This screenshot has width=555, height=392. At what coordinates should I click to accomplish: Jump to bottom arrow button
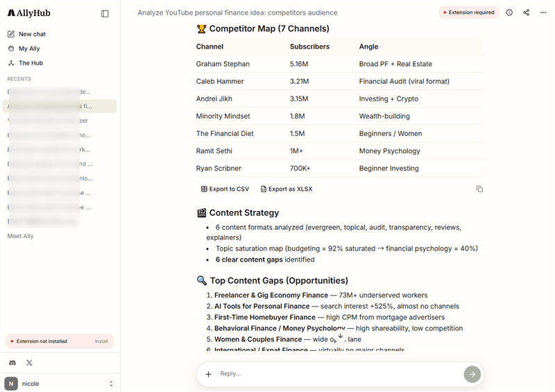click(340, 336)
